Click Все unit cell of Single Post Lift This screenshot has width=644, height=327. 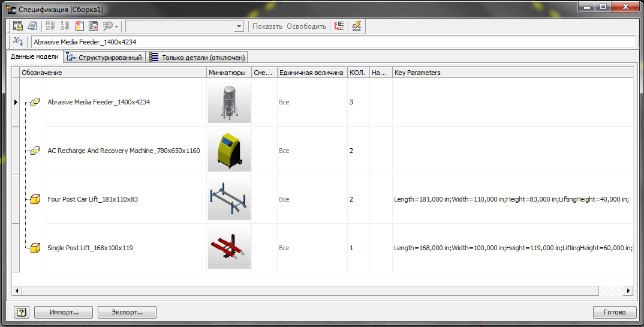pos(312,248)
